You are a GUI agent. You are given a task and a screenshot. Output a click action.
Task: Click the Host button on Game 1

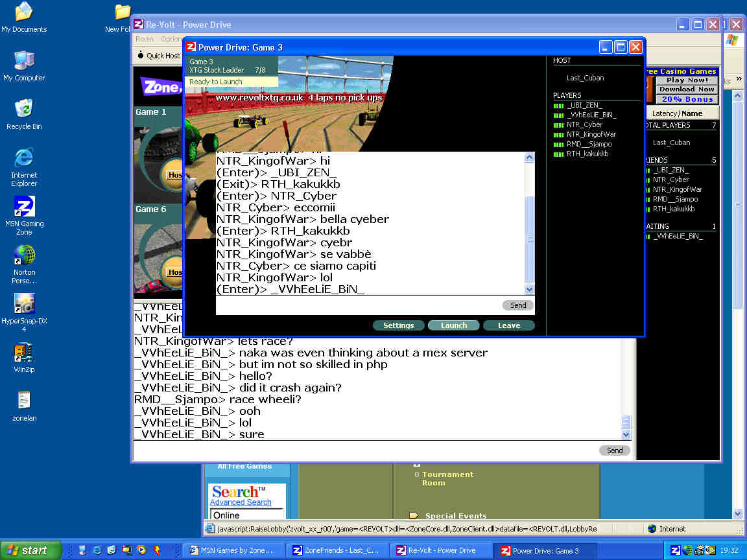(174, 175)
